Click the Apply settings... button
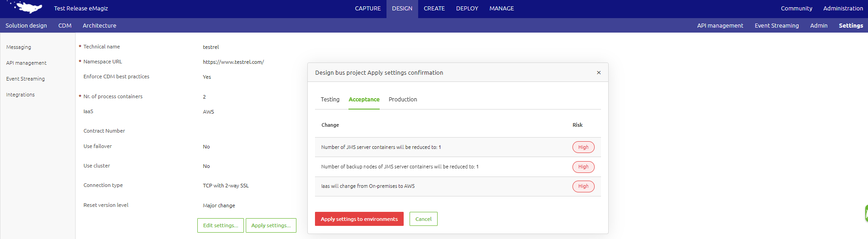 click(x=271, y=225)
